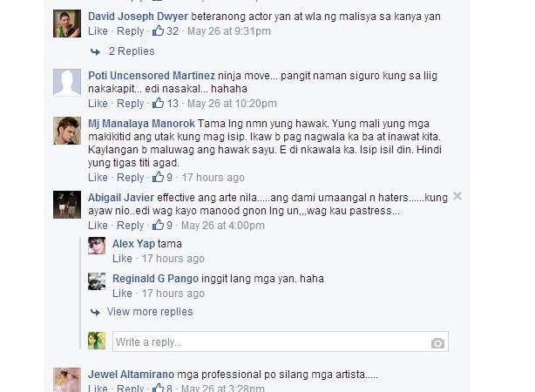Viewport: 535px width, 392px height.
Task: Like Reginald G Pango's reply
Action: click(122, 294)
